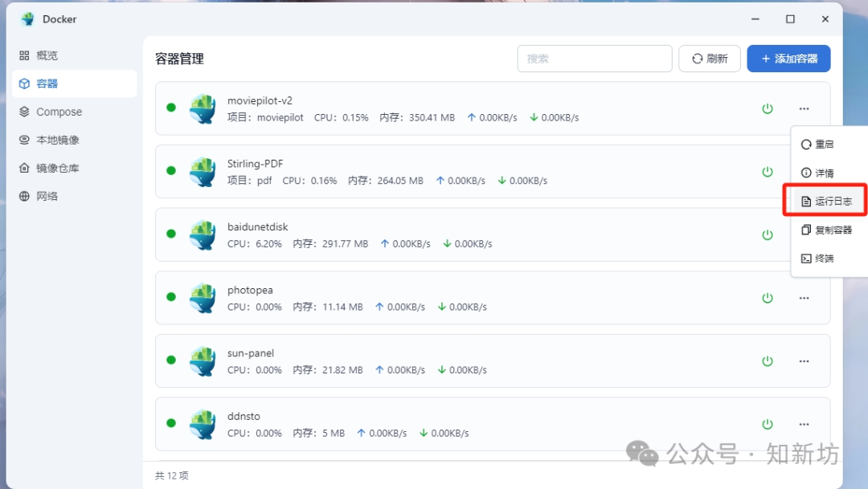
Task: Click the search input field
Action: pos(595,59)
